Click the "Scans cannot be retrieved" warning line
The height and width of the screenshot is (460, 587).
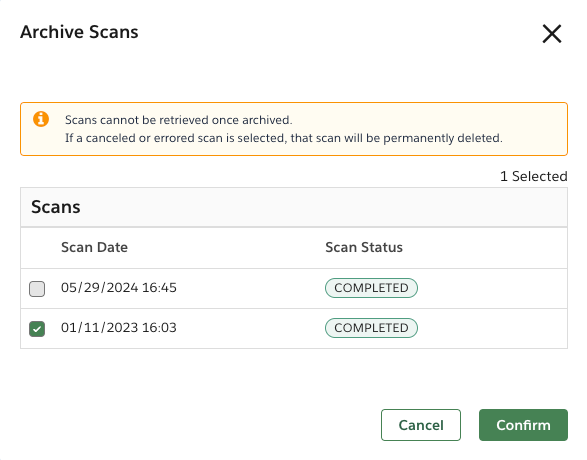[179, 120]
